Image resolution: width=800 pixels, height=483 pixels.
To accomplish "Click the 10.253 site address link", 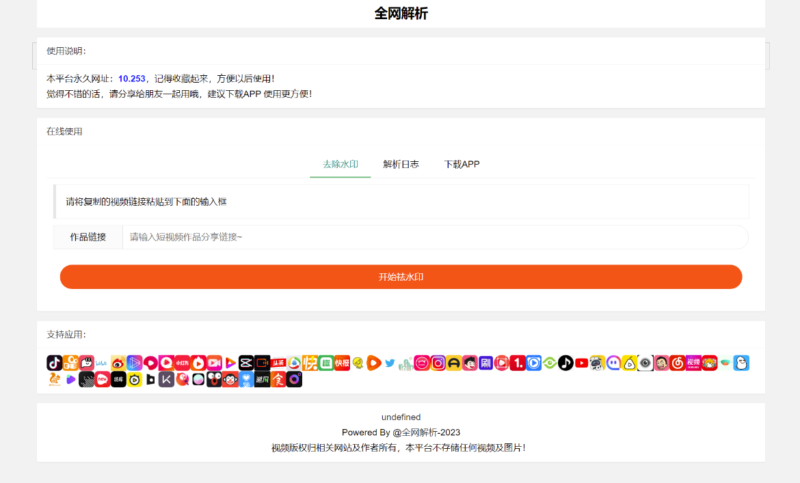I will [132, 79].
